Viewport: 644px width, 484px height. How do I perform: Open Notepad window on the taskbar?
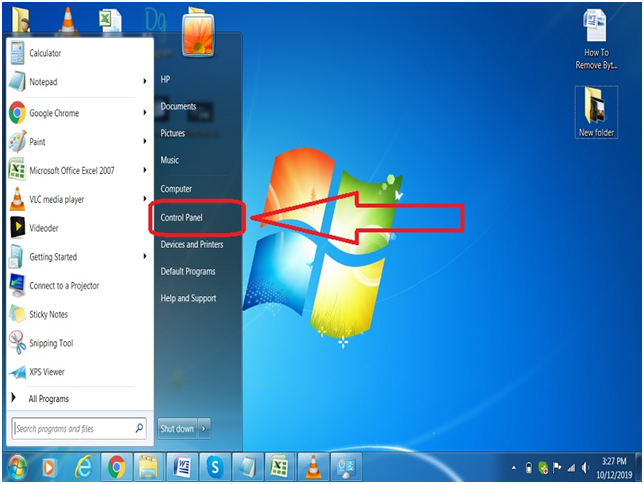(x=248, y=467)
